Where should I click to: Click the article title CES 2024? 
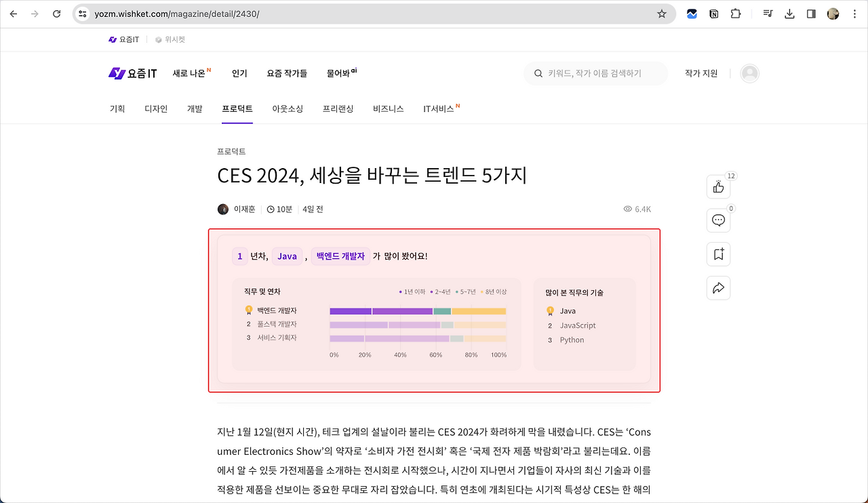[x=372, y=176]
